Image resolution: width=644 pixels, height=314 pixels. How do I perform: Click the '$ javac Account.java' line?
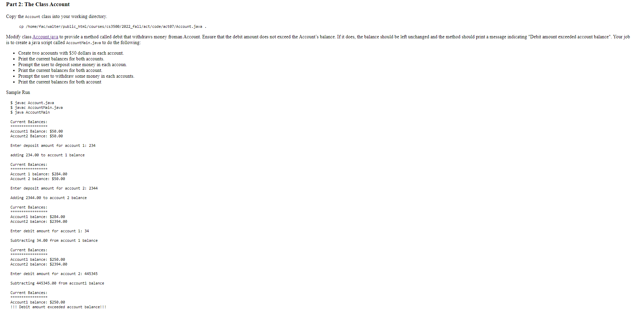32,103
